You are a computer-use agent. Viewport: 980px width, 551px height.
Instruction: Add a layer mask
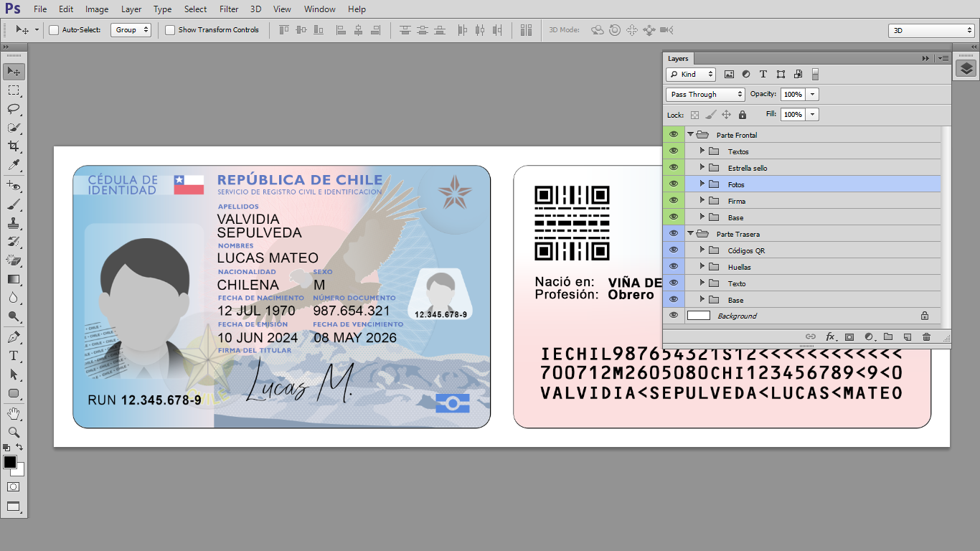(x=849, y=336)
